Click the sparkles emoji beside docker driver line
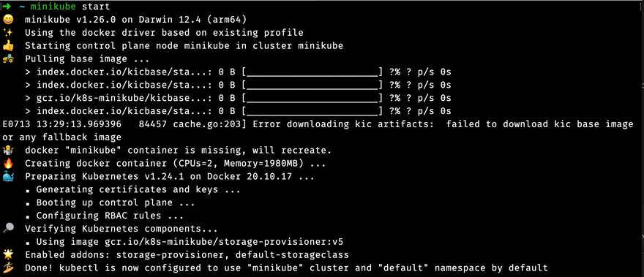The width and height of the screenshot is (644, 277). pos(8,33)
